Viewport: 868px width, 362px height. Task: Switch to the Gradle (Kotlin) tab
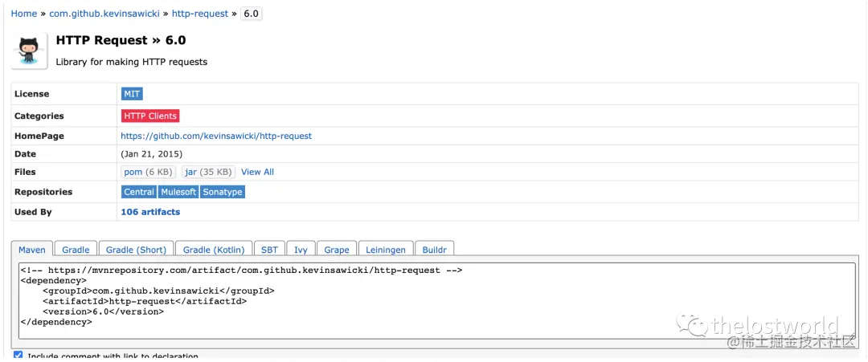coord(214,250)
